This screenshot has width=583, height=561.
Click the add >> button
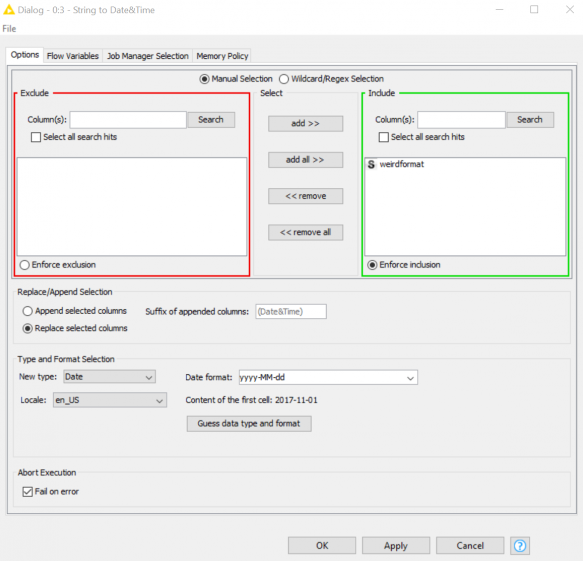(306, 123)
